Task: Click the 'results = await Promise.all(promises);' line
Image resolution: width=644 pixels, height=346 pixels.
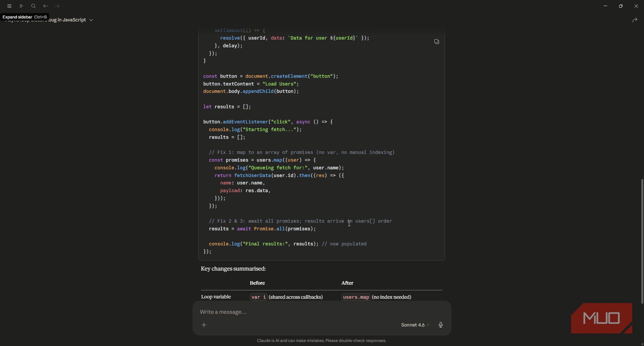Action: pyautogui.click(x=262, y=229)
